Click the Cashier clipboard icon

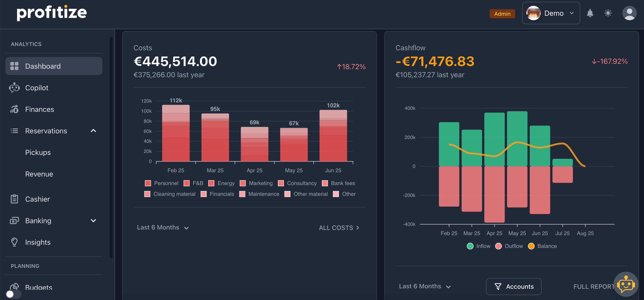click(14, 199)
